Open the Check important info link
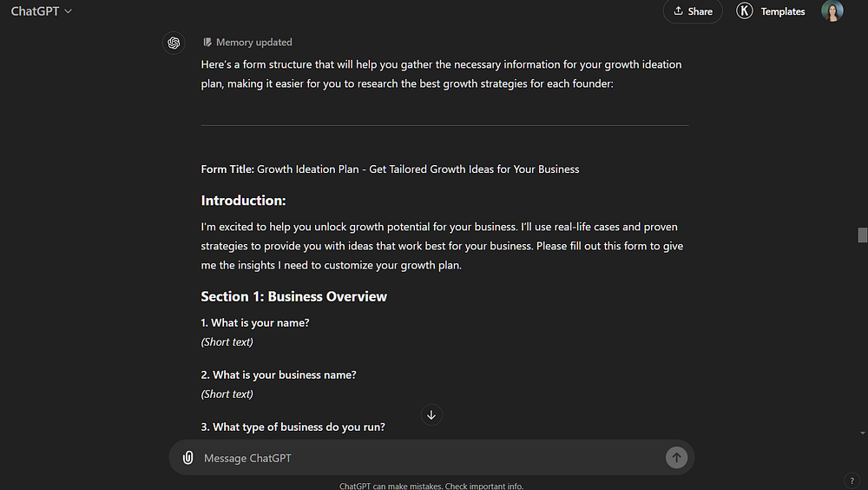The height and width of the screenshot is (490, 868). [x=484, y=486]
